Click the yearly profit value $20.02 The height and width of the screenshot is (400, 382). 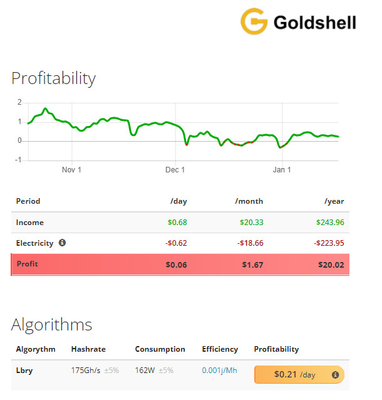click(x=331, y=265)
